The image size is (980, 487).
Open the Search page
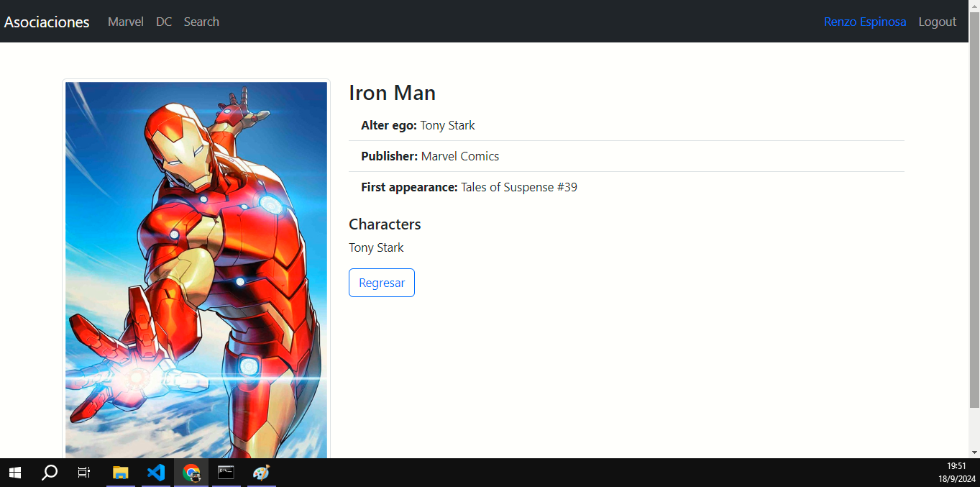[x=201, y=22]
